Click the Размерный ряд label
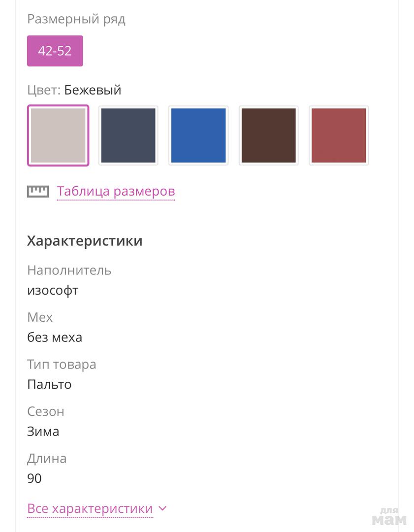 (x=76, y=19)
